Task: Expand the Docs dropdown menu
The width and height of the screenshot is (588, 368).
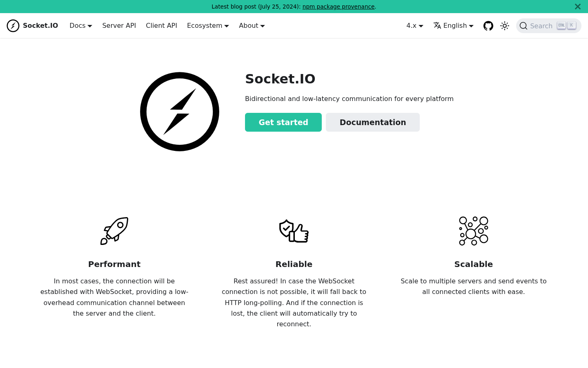Action: (81, 25)
